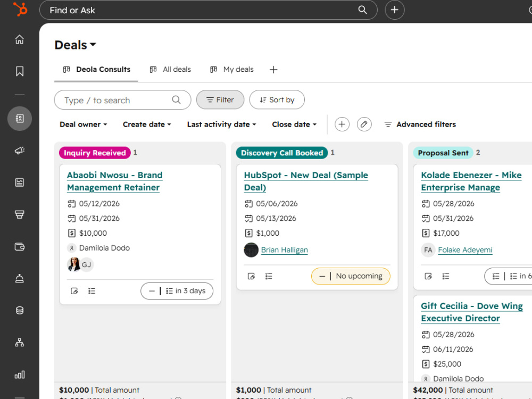Open Advanced filters
Screen dimensions: 532x399
point(420,124)
